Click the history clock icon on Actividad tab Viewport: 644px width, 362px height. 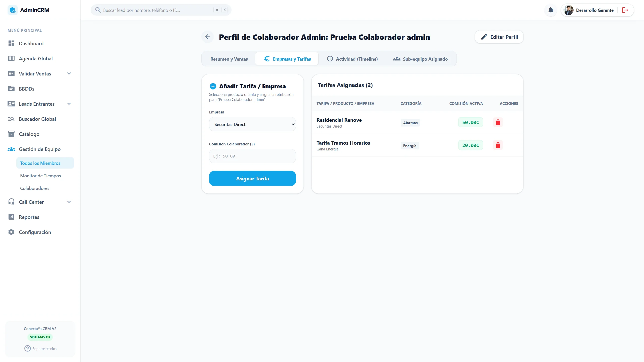tap(330, 59)
